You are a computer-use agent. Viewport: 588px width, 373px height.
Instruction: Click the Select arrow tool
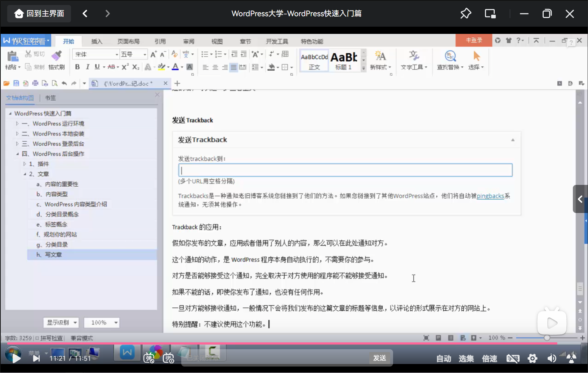click(x=476, y=60)
